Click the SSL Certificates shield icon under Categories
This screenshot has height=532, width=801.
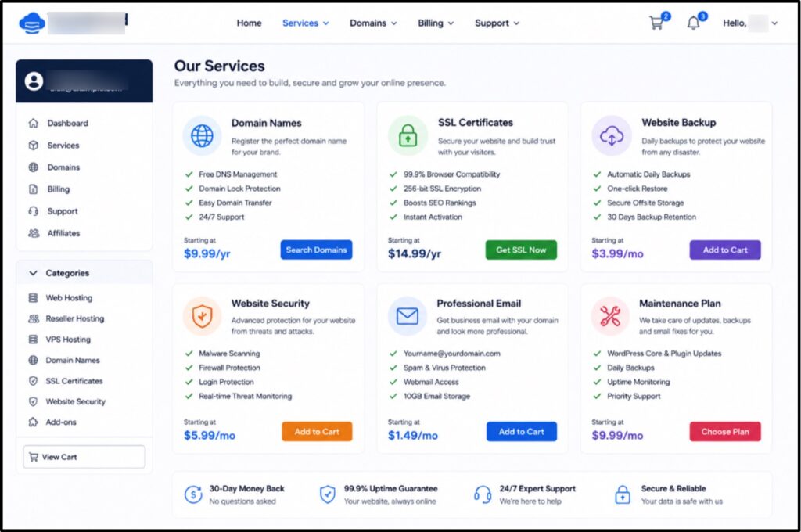[33, 381]
